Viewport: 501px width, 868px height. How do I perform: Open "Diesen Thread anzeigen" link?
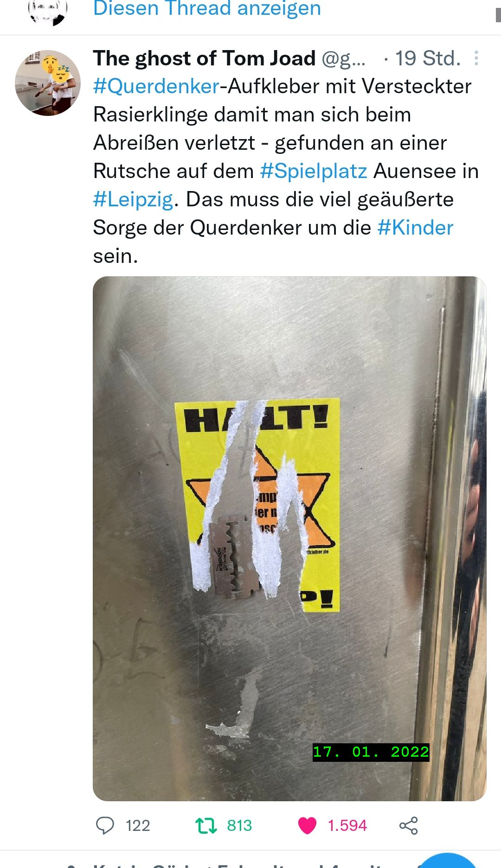click(x=207, y=9)
